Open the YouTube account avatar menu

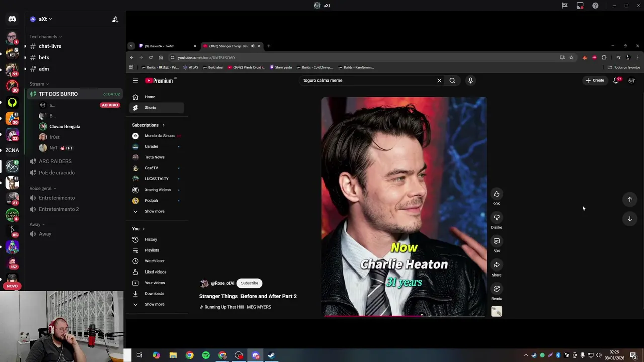pos(631,80)
